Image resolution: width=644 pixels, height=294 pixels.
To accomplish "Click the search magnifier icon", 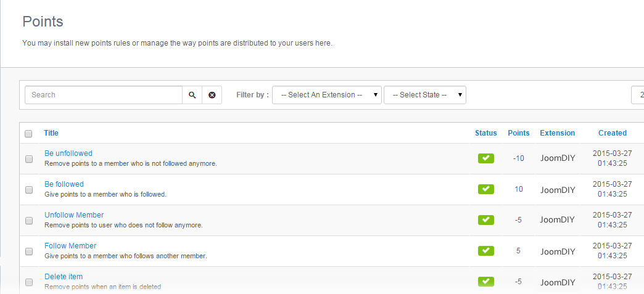I will 192,95.
